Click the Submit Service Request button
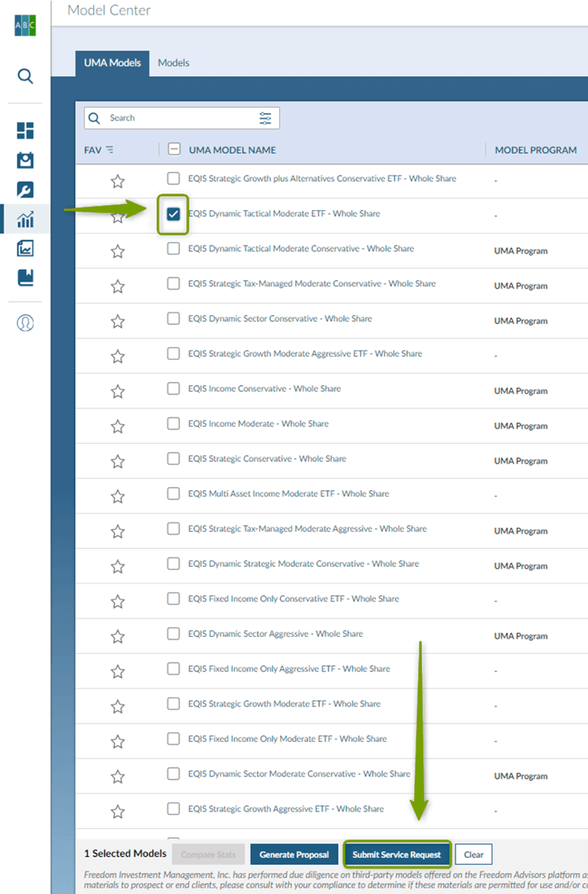Screen dimensions: 588x894 [x=397, y=854]
